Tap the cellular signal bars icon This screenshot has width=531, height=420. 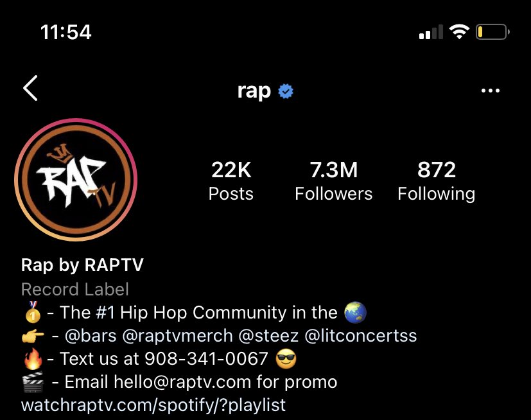click(431, 32)
